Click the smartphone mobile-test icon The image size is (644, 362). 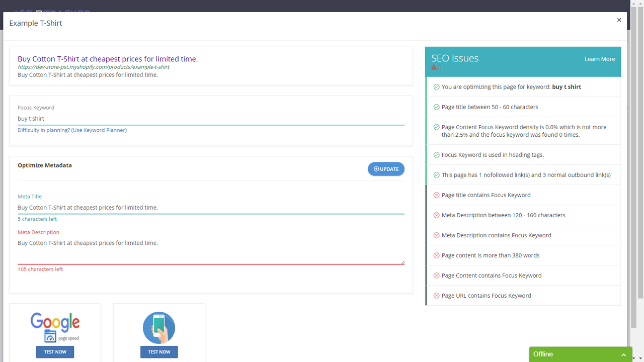pyautogui.click(x=159, y=327)
